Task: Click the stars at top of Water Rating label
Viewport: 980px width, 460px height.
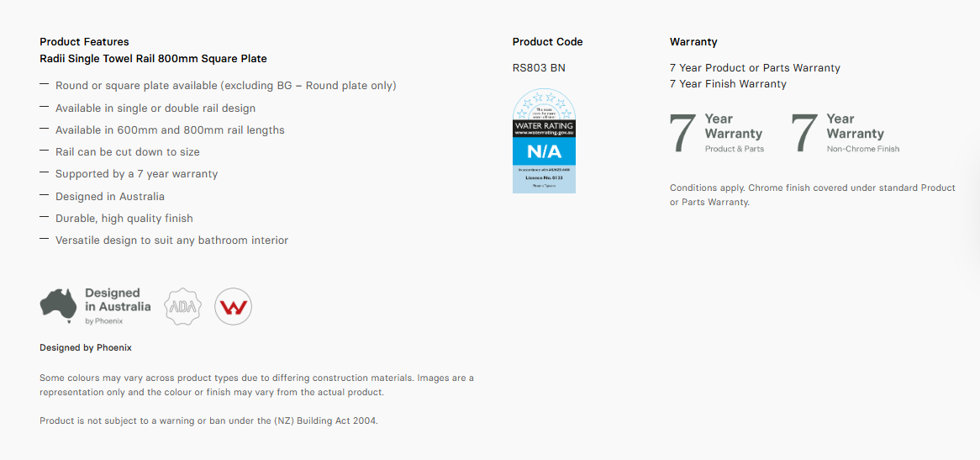Action: pyautogui.click(x=544, y=103)
